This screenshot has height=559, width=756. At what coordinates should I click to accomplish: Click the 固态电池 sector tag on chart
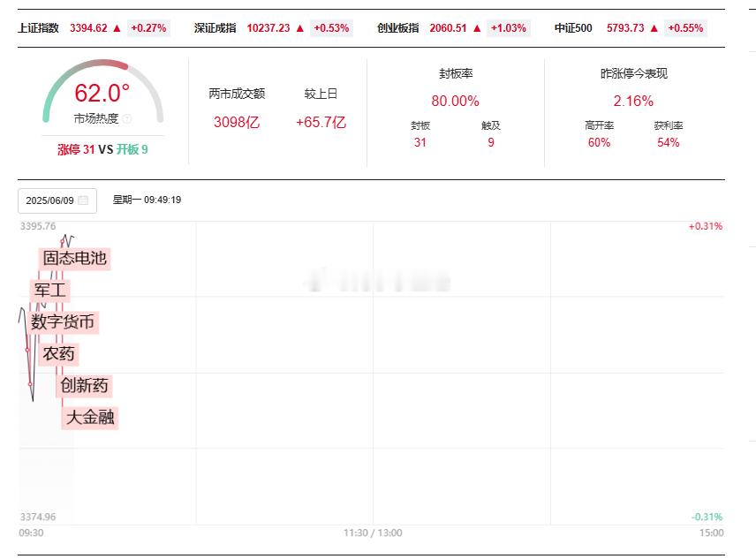74,258
